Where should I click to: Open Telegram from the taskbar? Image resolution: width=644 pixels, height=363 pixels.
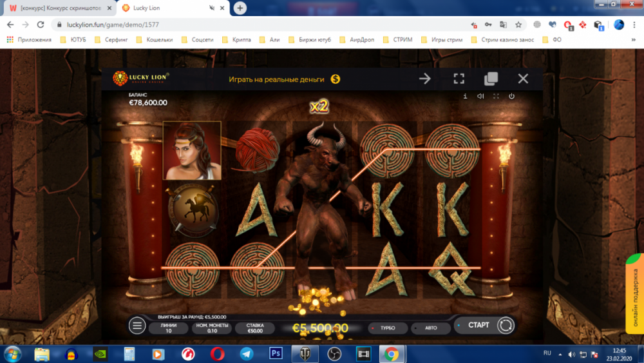point(246,353)
